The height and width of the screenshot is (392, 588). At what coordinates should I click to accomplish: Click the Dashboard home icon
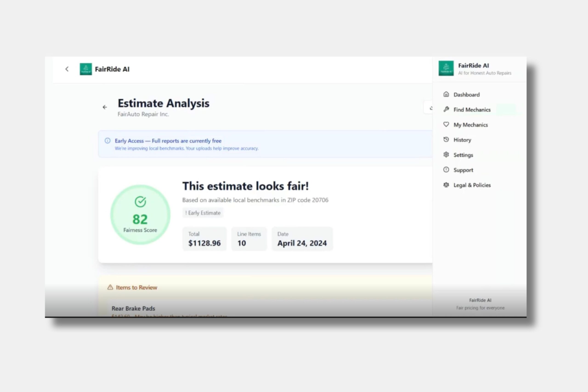click(446, 94)
